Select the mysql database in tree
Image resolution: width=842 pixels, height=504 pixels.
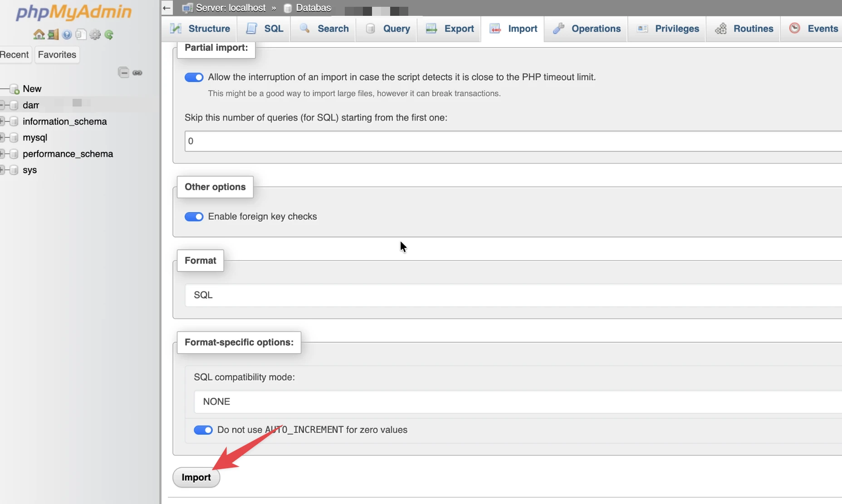click(35, 137)
